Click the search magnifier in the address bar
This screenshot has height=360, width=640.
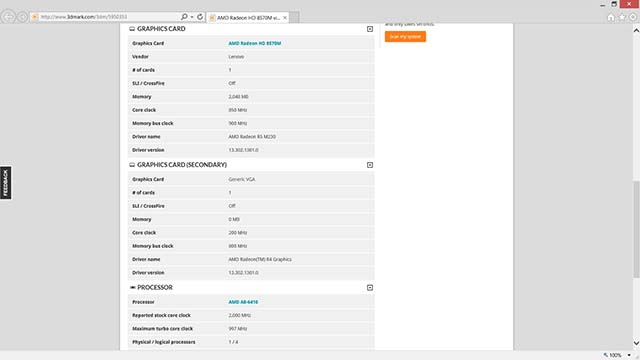tap(184, 17)
